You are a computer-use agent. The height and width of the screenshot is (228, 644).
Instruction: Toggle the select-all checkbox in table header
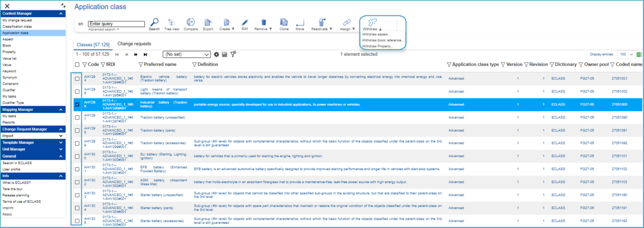(x=77, y=64)
